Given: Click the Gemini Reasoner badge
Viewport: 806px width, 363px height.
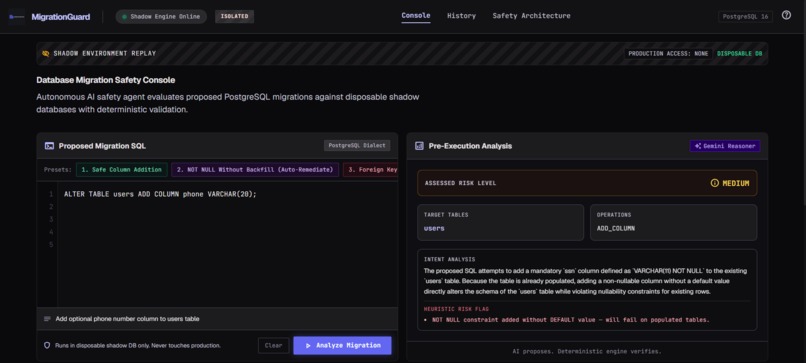Looking at the screenshot, I should (x=725, y=146).
